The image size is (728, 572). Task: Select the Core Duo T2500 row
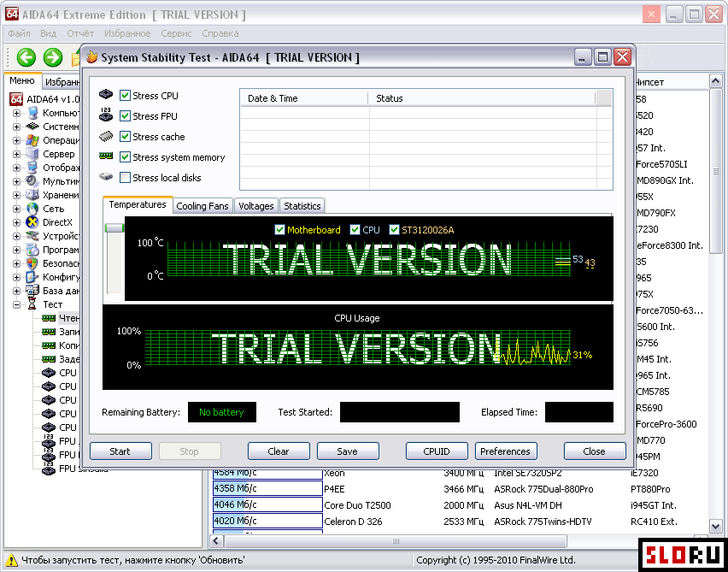point(460,505)
